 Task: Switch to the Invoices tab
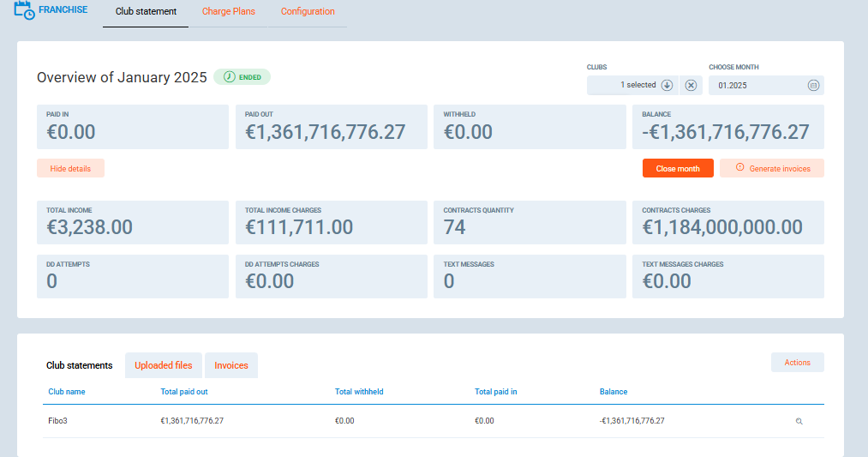click(231, 365)
